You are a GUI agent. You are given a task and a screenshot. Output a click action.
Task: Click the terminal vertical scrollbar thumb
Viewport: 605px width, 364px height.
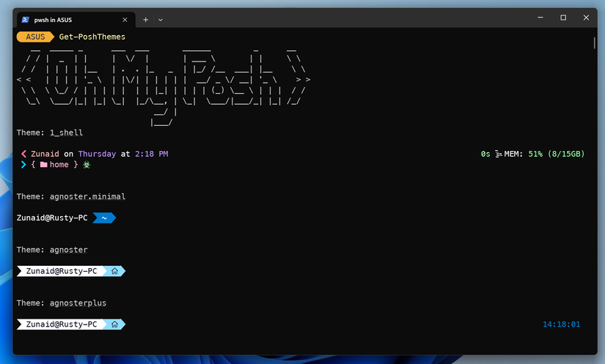pos(595,42)
